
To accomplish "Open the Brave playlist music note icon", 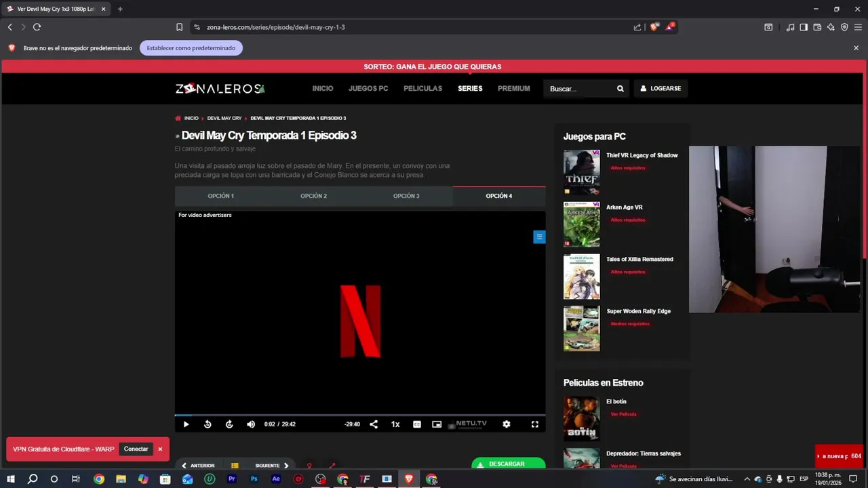I will tap(790, 27).
